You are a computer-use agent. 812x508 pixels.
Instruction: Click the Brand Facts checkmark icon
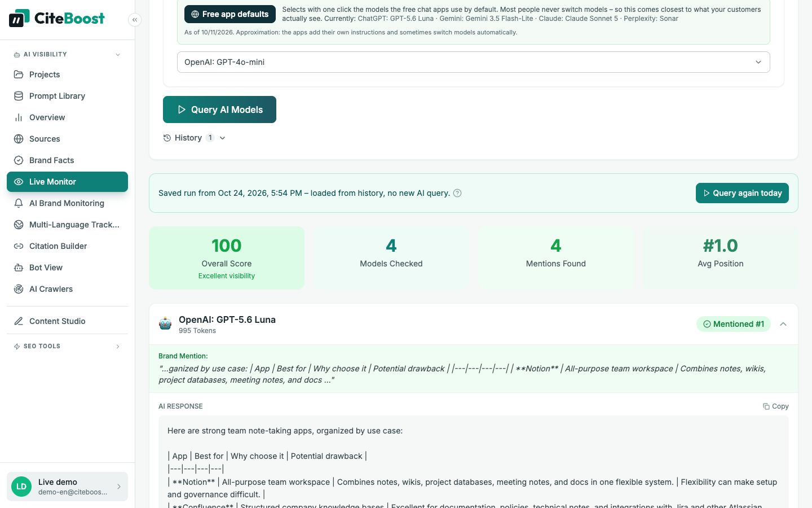click(x=19, y=160)
